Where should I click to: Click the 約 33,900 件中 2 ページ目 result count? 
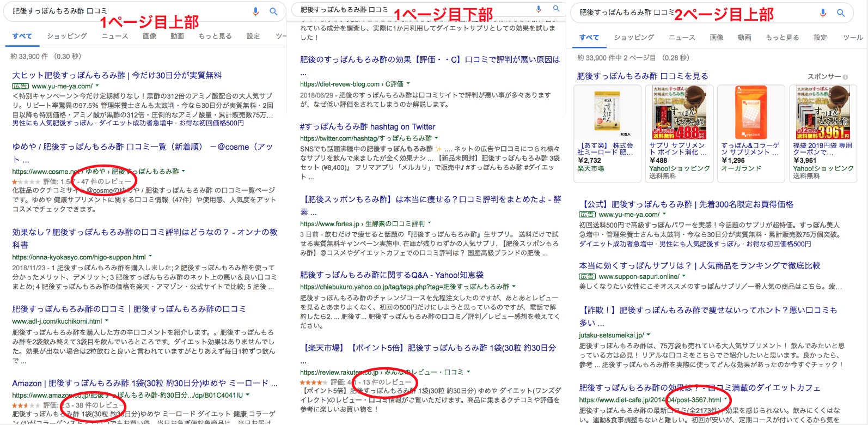[633, 58]
